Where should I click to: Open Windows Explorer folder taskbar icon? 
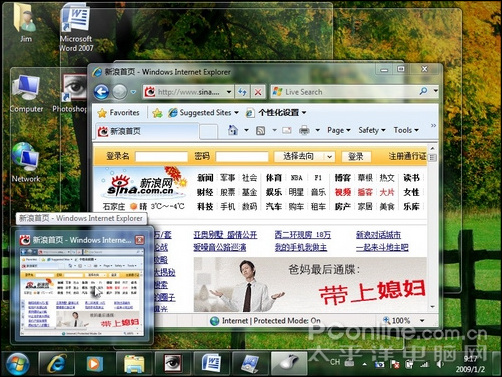pyautogui.click(x=134, y=363)
